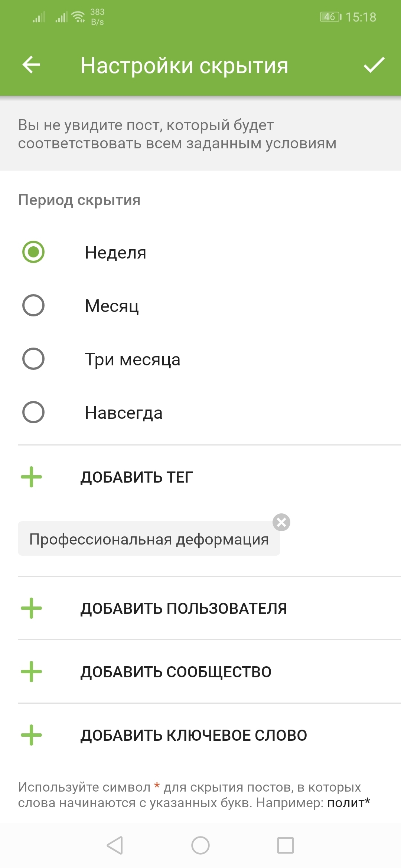
Task: Remove the Профессиональная деформация tag with the X icon
Action: pyautogui.click(x=281, y=522)
